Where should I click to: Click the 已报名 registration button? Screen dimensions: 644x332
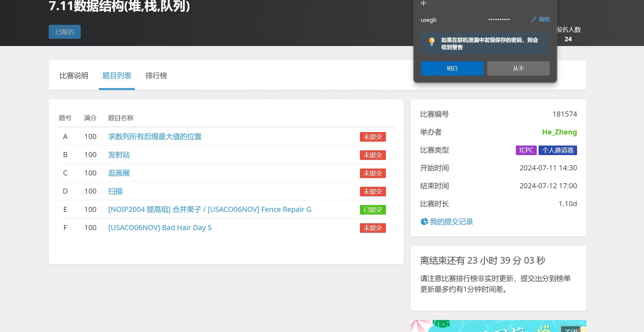tap(65, 32)
